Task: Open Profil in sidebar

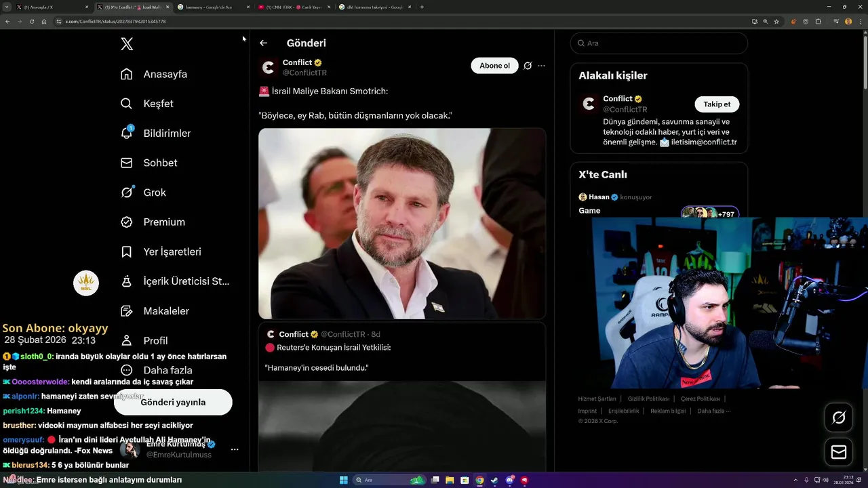Action: click(x=144, y=340)
